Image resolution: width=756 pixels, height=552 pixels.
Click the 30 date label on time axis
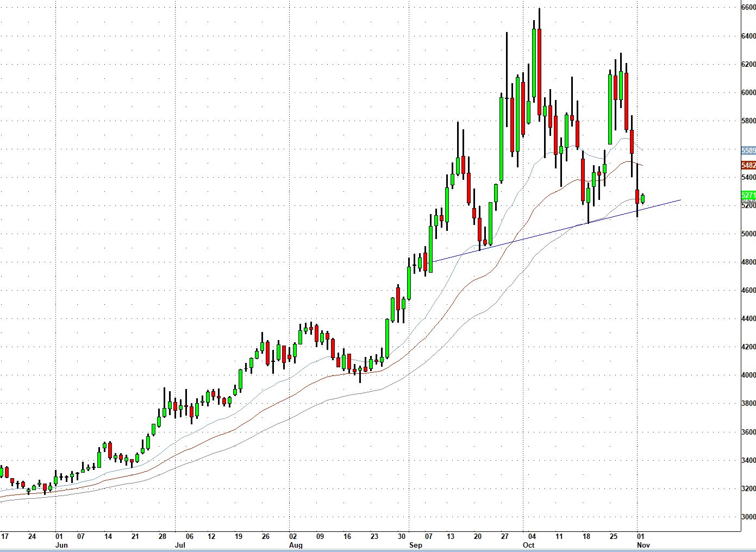coord(402,537)
